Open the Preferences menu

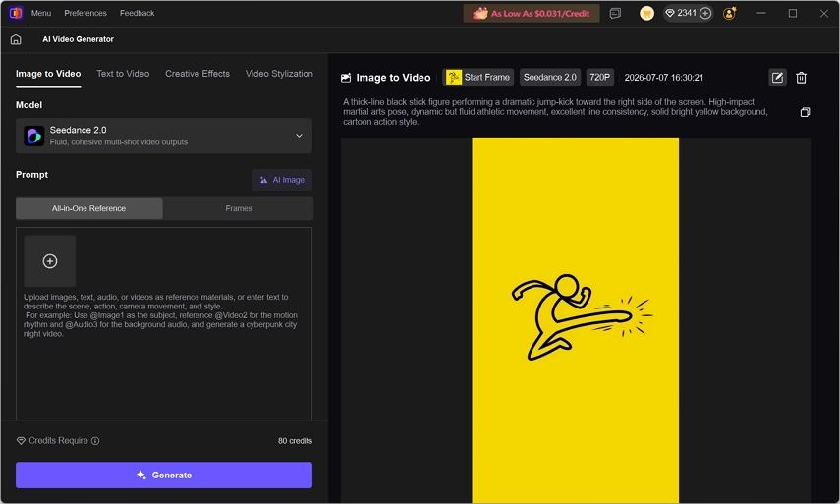click(x=85, y=13)
